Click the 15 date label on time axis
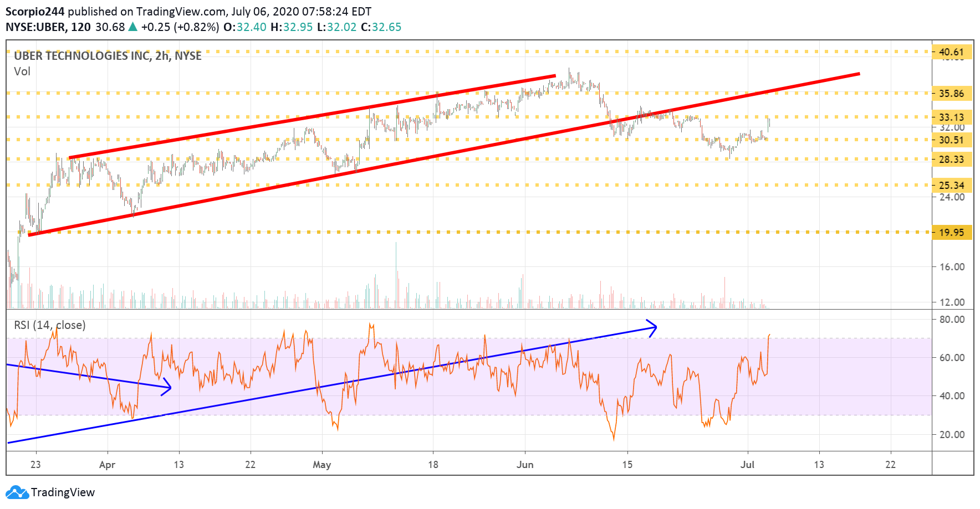 coord(627,465)
